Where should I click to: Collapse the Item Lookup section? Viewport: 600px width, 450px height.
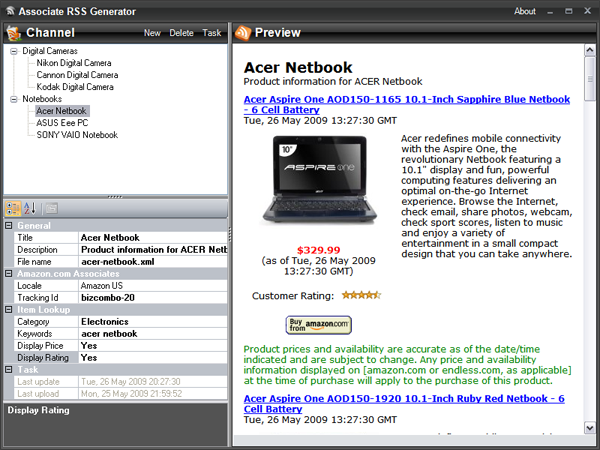(8, 310)
